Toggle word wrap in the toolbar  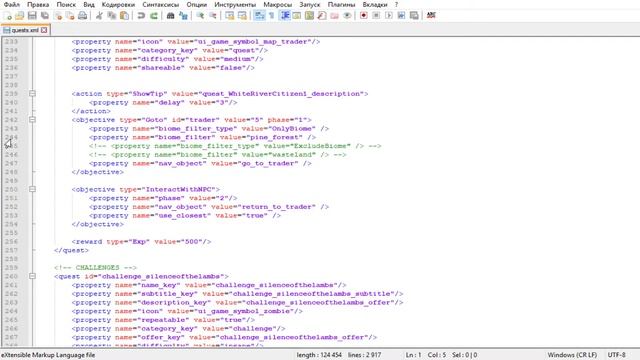(x=259, y=16)
